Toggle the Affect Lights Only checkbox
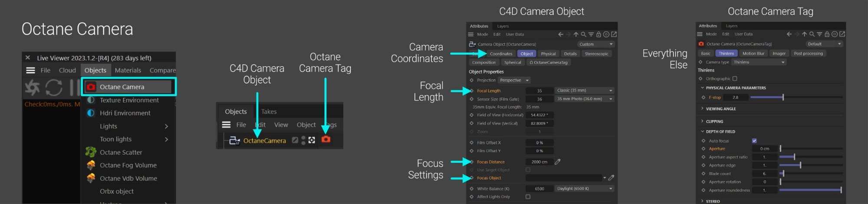 [528, 197]
